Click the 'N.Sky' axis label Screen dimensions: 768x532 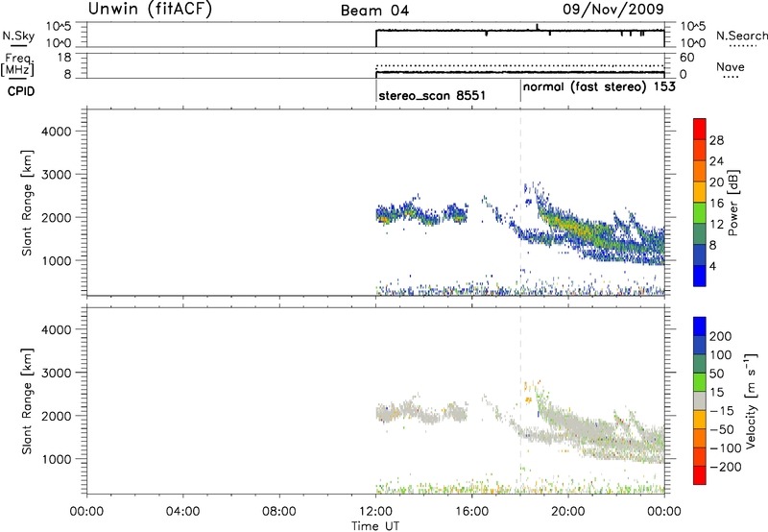point(18,36)
